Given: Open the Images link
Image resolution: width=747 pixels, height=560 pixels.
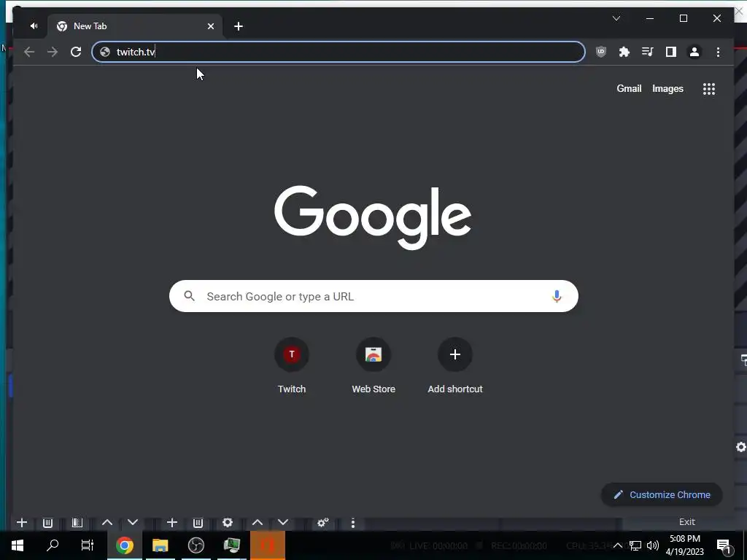Looking at the screenshot, I should (667, 88).
